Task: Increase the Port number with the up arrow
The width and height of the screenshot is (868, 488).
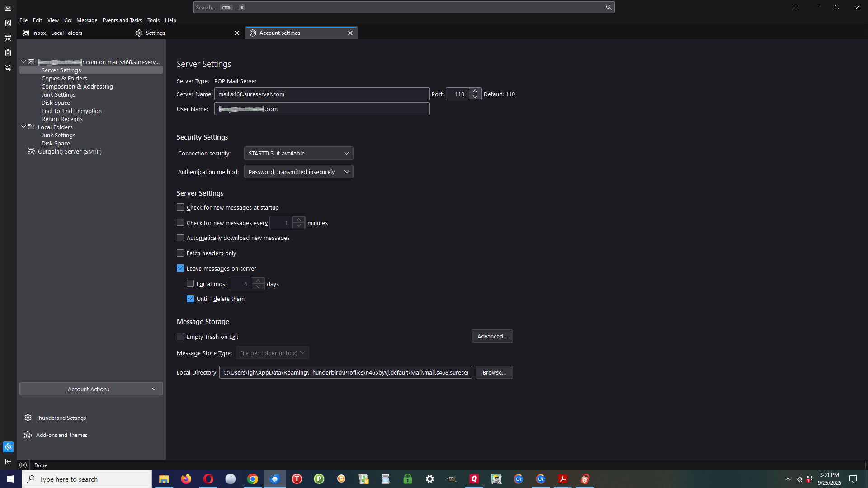Action: pos(475,91)
